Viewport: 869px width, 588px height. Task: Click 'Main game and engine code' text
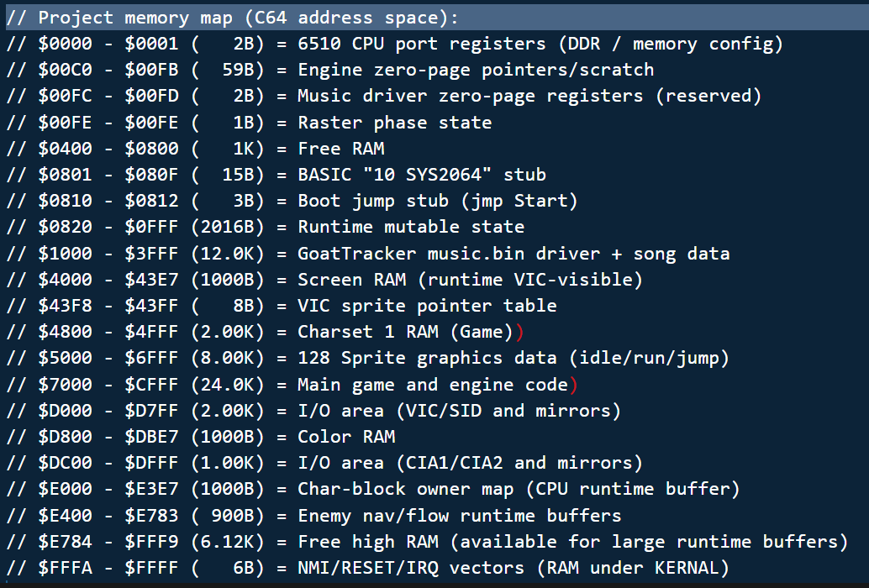coord(433,384)
